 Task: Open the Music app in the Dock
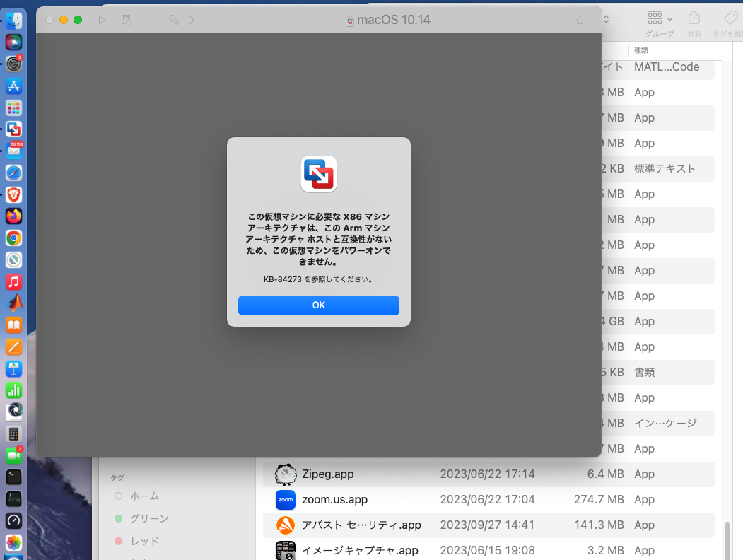[13, 282]
